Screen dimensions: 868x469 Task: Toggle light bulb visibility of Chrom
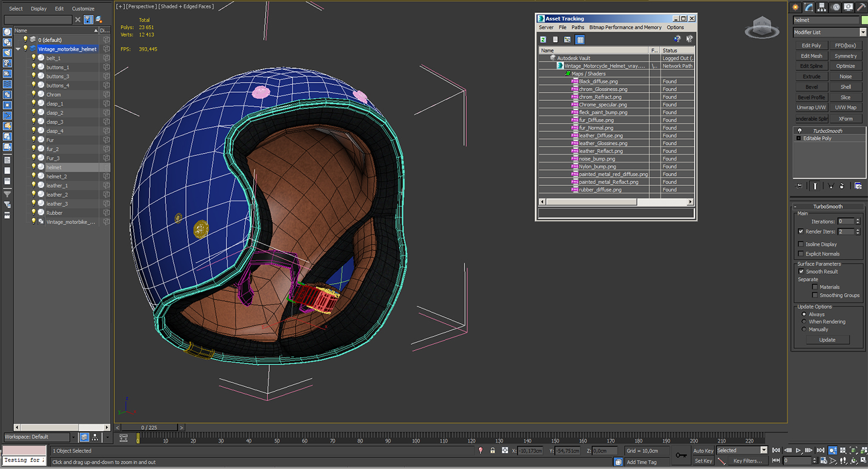(33, 94)
